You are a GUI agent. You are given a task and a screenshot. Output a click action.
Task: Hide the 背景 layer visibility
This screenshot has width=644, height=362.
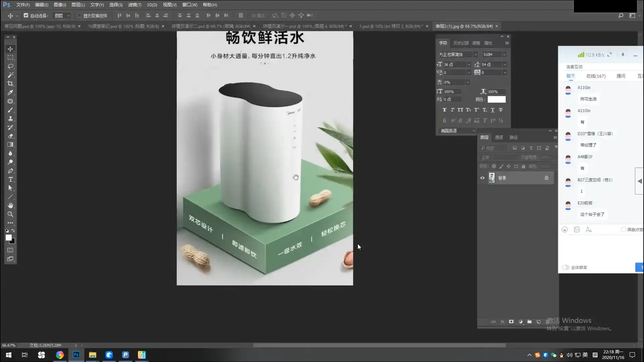483,178
